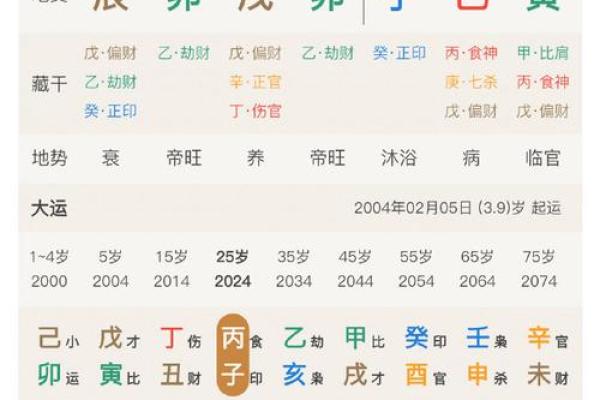The height and width of the screenshot is (400, 600).
Task: Click the 地势 row label
Action: point(49,158)
